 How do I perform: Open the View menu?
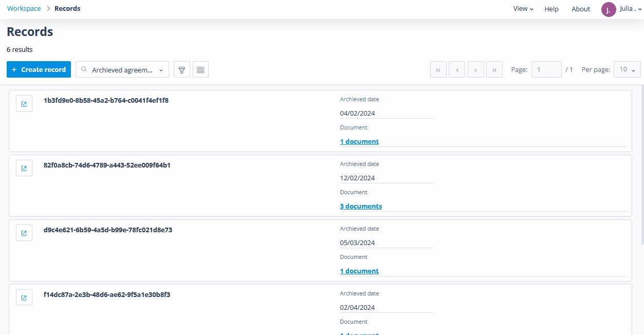[523, 9]
